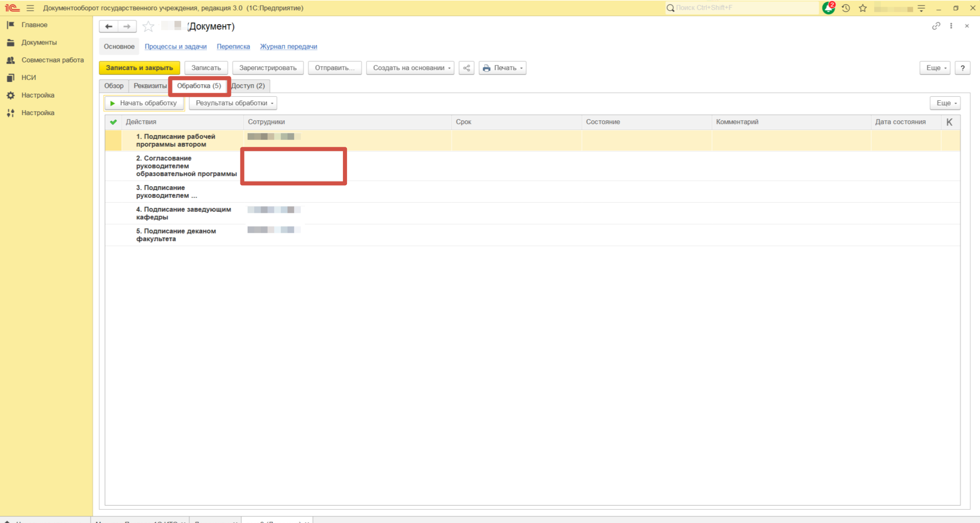Image resolution: width=980 pixels, height=523 pixels.
Task: Add document to favorites with star
Action: click(x=148, y=27)
